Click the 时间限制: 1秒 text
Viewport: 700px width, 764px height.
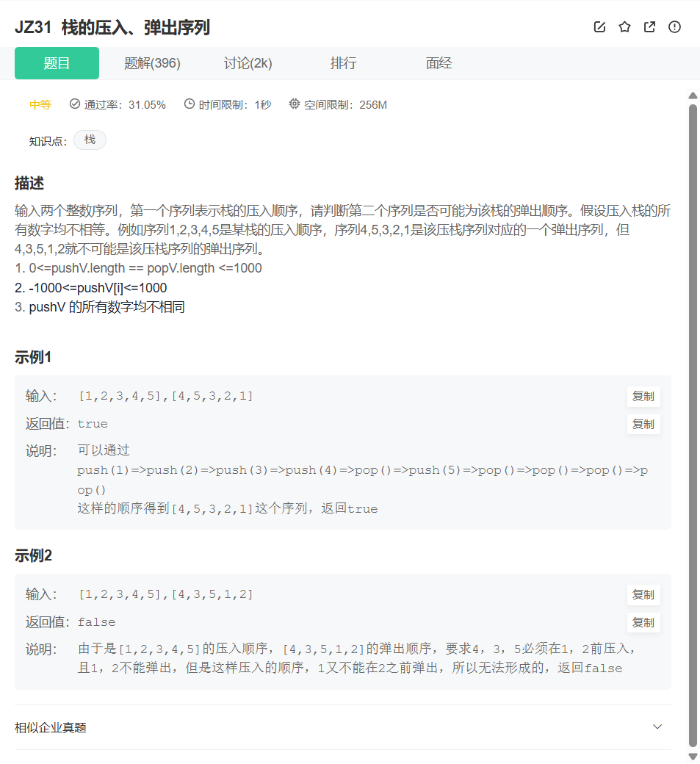click(235, 105)
